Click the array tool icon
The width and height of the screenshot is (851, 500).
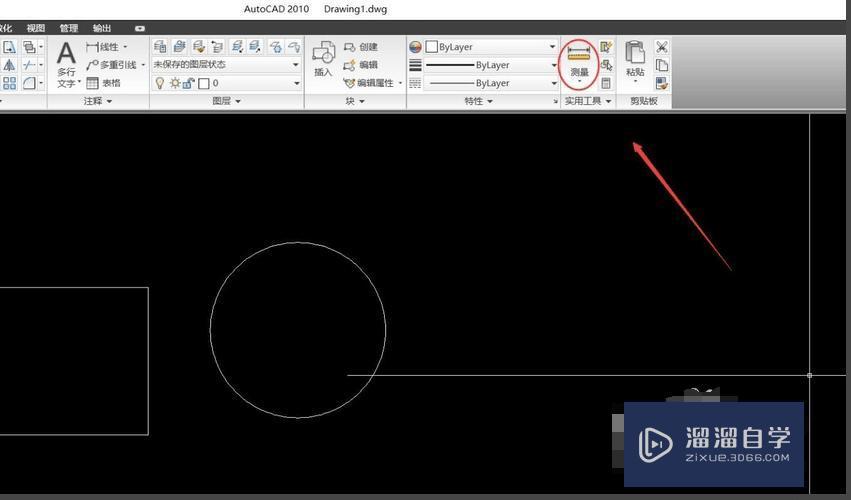point(9,83)
